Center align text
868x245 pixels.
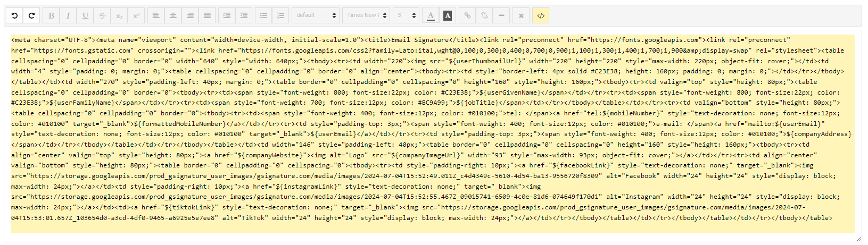click(x=173, y=15)
